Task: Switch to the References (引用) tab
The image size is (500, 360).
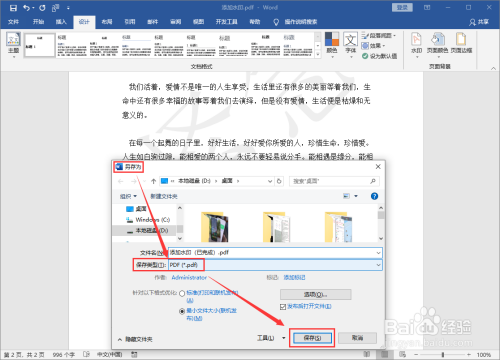Action: (x=130, y=22)
